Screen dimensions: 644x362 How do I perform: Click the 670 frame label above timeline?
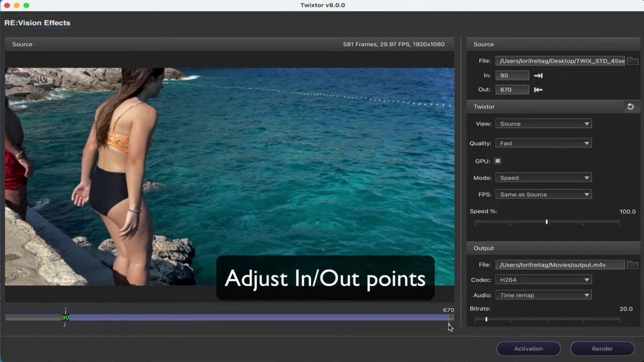click(x=449, y=310)
